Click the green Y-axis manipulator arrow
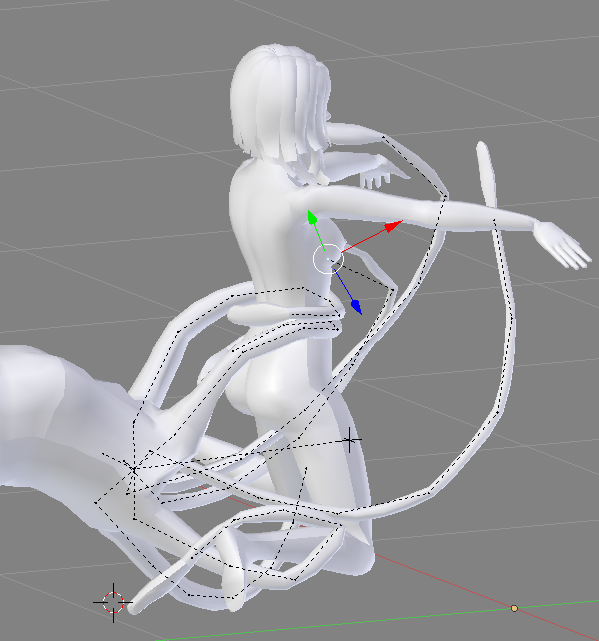The image size is (599, 641). tap(312, 217)
